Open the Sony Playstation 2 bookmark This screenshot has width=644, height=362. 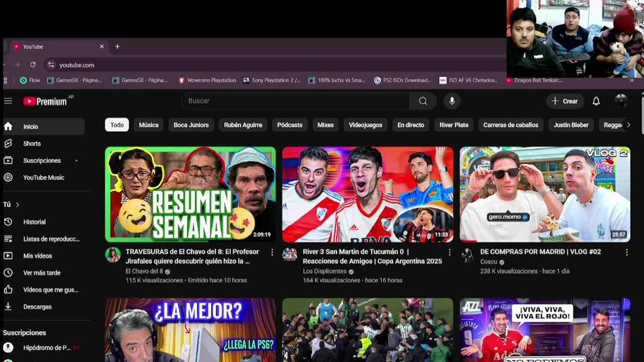pyautogui.click(x=272, y=80)
